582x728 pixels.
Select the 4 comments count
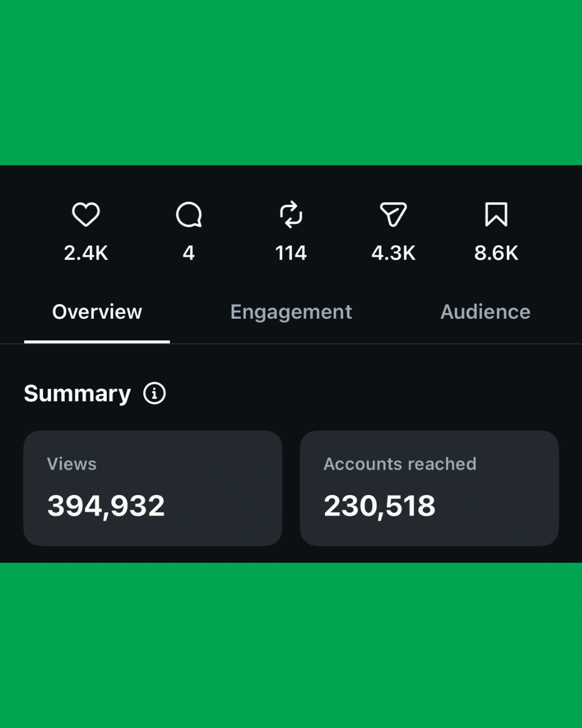click(189, 253)
